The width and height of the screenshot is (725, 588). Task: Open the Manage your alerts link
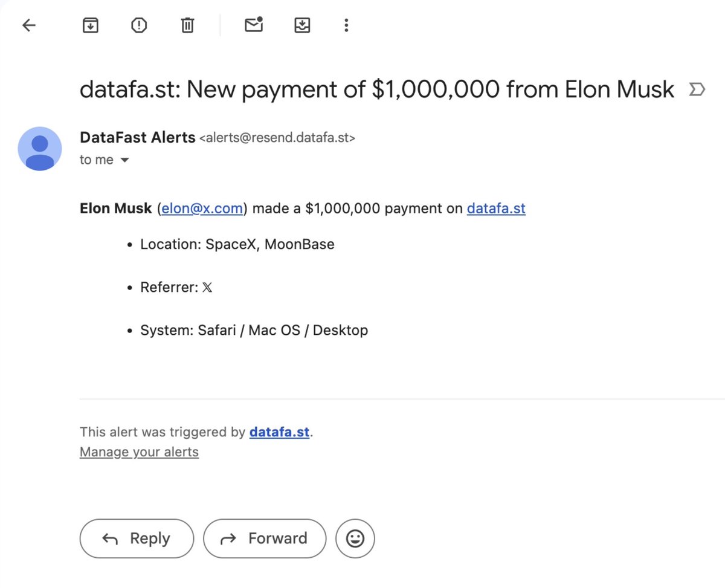(x=139, y=452)
